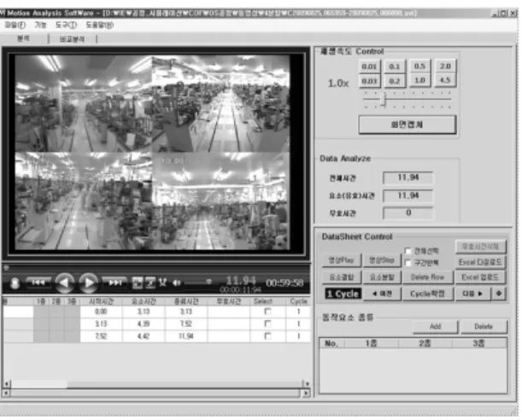522x420 pixels.
Task: Click the Cycle column header in data table
Action: pyautogui.click(x=298, y=301)
